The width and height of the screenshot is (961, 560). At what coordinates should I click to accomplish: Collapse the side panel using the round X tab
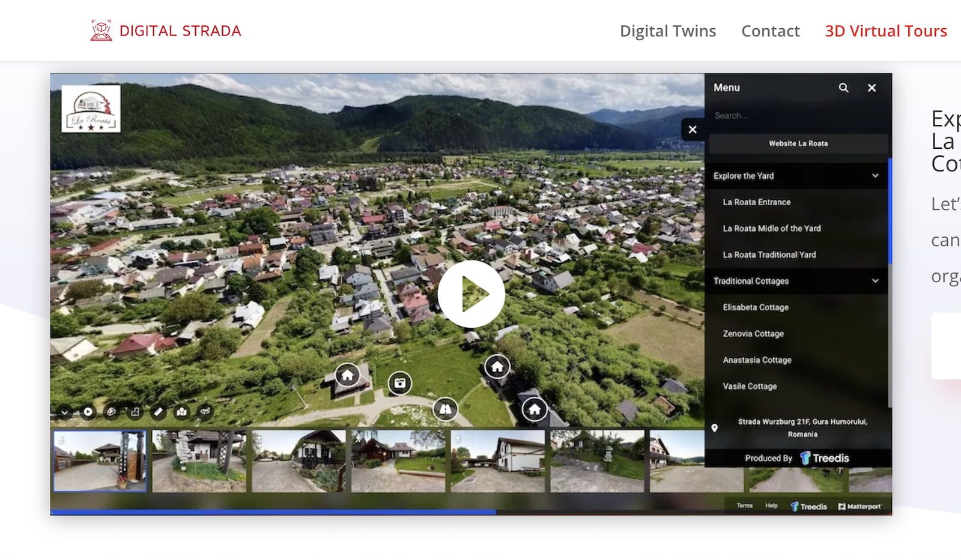(x=693, y=130)
